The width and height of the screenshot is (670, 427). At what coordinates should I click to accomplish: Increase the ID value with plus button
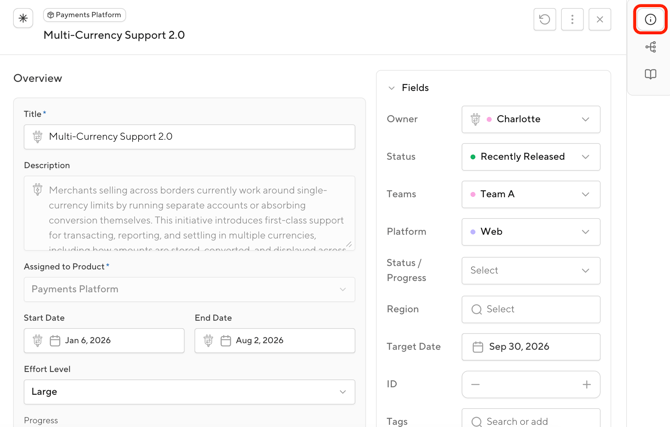pyautogui.click(x=587, y=384)
